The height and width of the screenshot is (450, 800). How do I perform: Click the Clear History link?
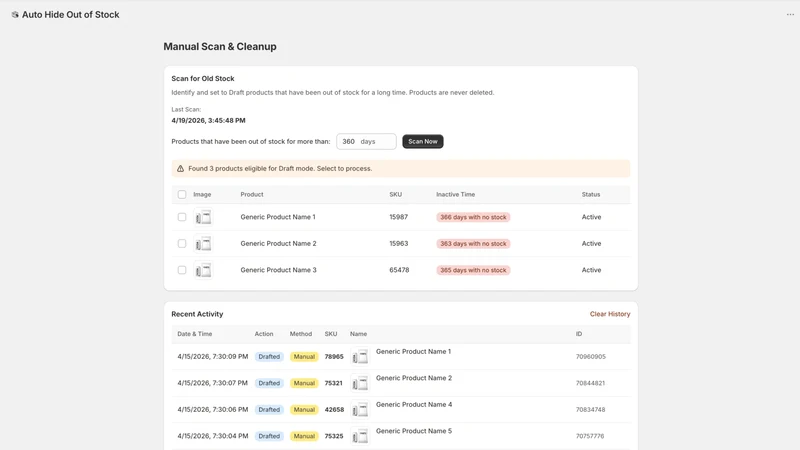click(x=610, y=314)
